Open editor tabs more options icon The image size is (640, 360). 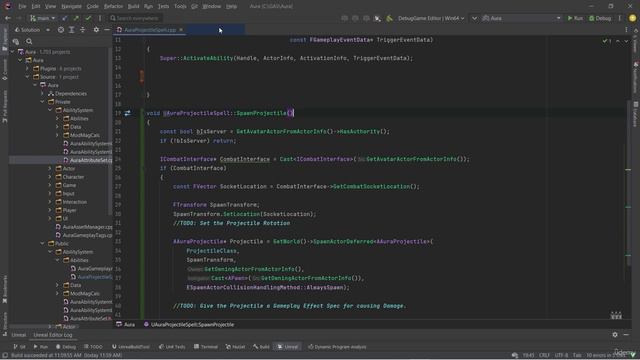626,30
